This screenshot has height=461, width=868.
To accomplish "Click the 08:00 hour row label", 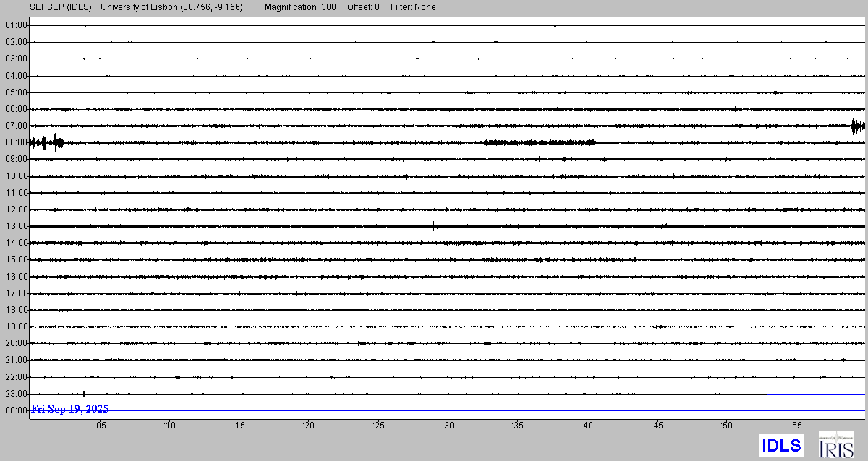I will (x=16, y=142).
